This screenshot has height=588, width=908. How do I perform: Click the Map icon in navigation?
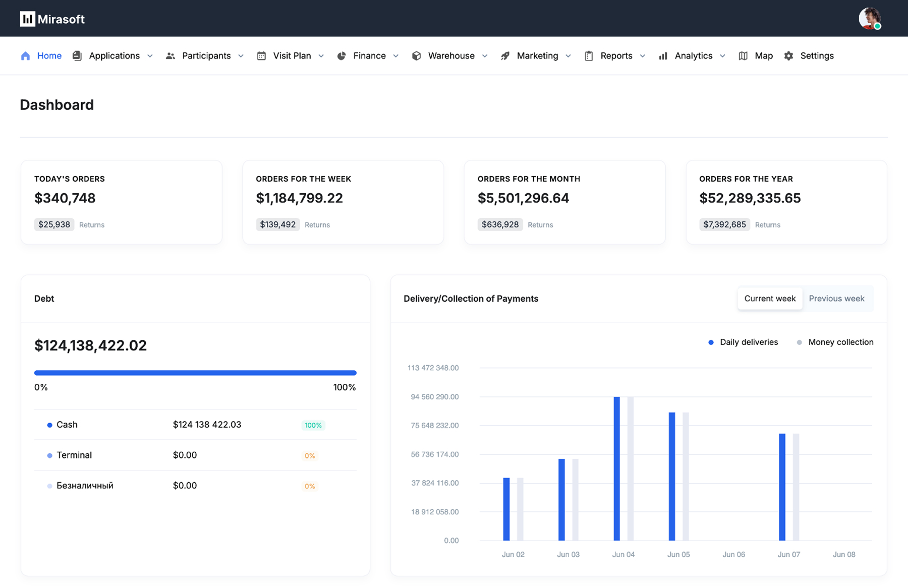pos(743,56)
